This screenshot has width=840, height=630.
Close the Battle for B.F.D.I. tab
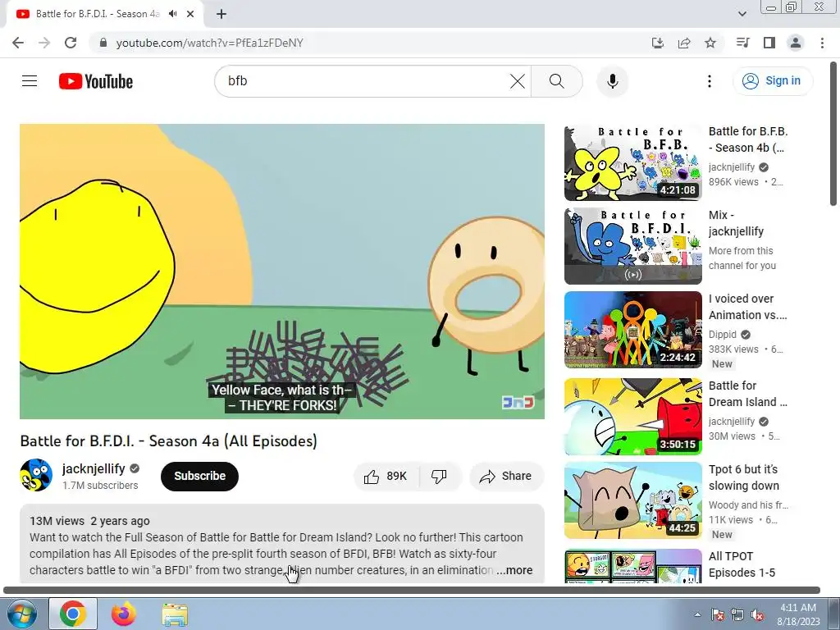point(190,14)
